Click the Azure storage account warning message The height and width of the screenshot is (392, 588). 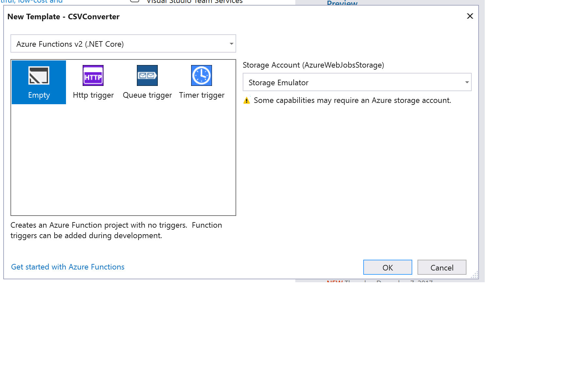(352, 100)
